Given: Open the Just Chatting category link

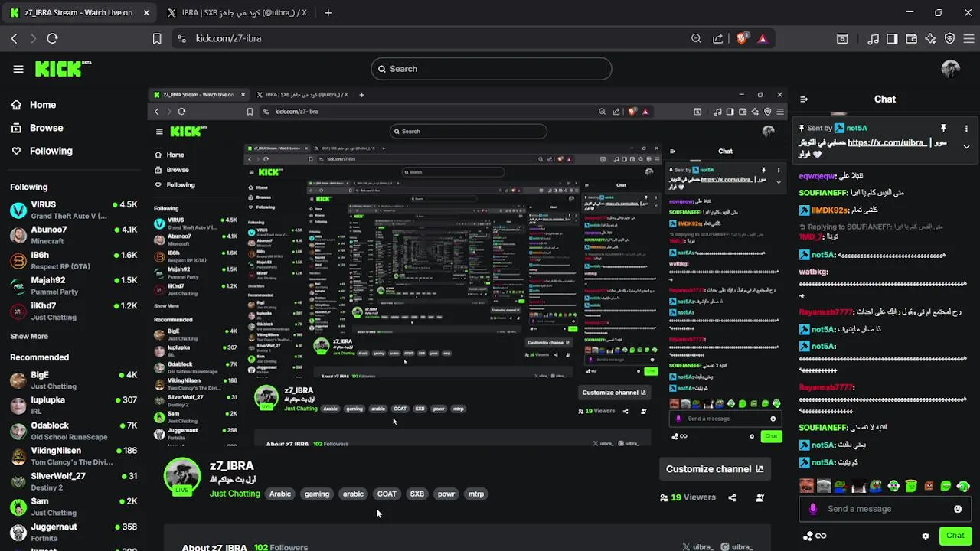Looking at the screenshot, I should pyautogui.click(x=235, y=494).
